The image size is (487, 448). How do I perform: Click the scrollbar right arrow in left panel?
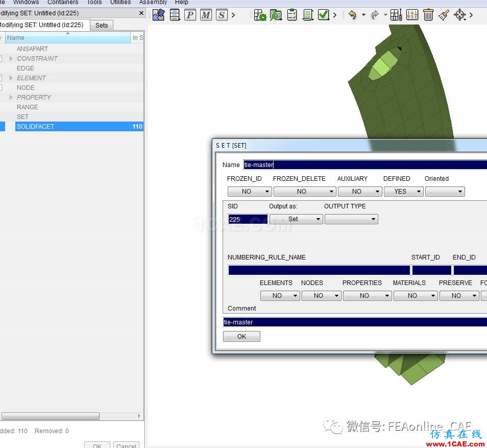[139, 416]
